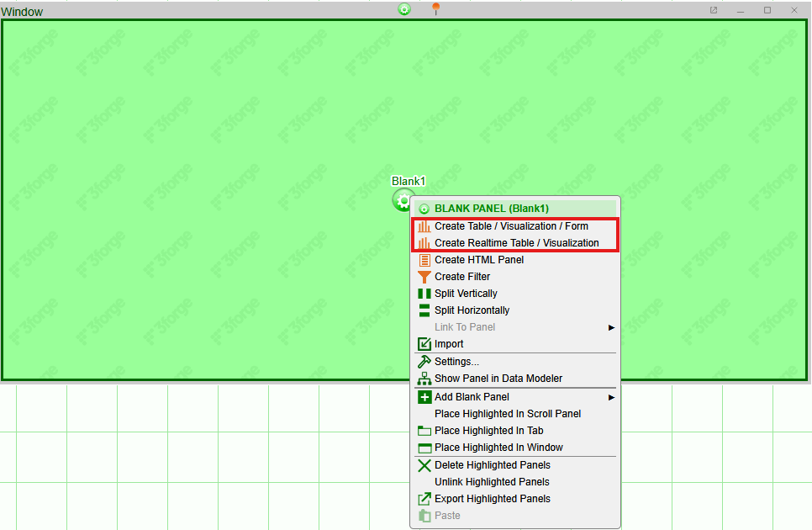This screenshot has height=530, width=812.
Task: Click the pop-out window icon
Action: [714, 10]
